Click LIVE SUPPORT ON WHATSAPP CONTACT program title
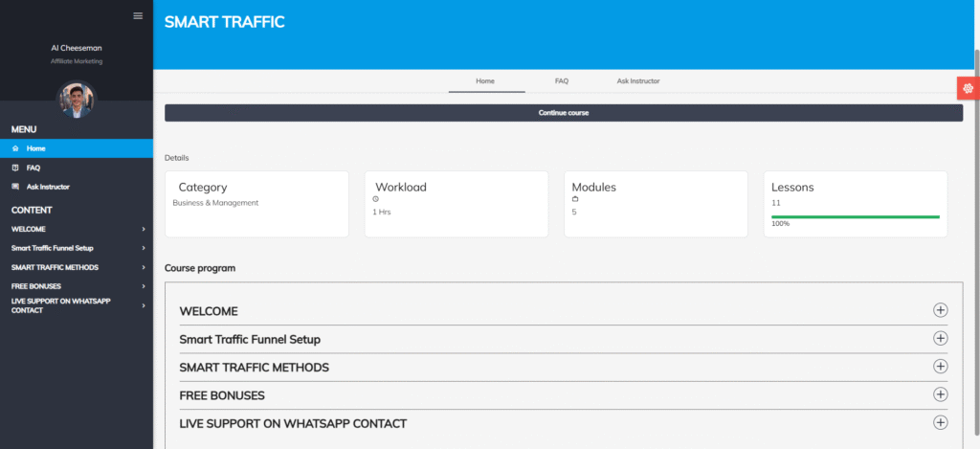Screen dimensions: 980x449 pyautogui.click(x=293, y=424)
